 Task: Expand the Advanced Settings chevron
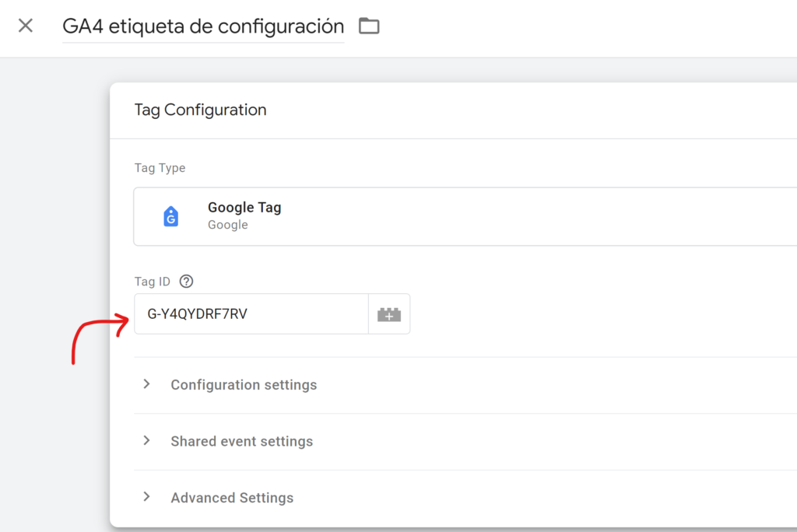(147, 497)
